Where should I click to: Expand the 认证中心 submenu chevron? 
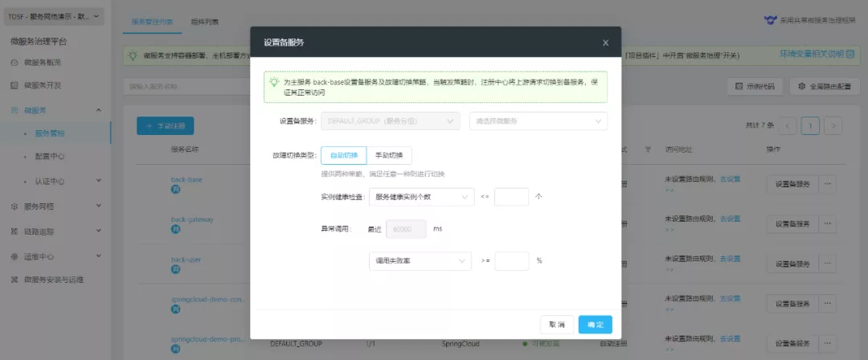[x=99, y=181]
